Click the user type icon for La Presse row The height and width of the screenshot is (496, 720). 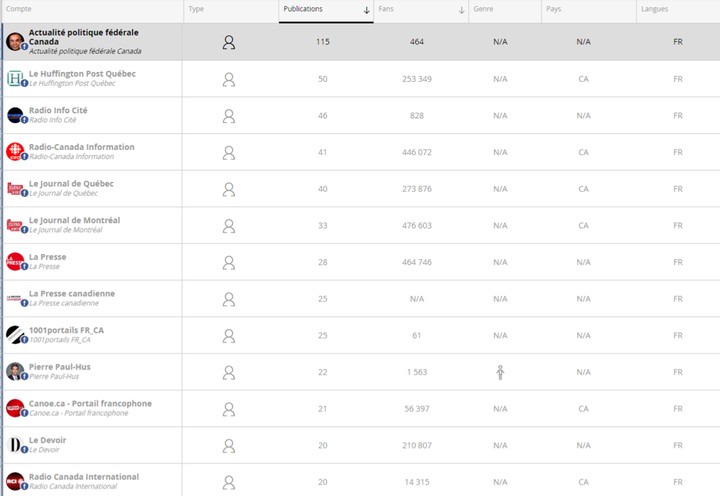229,262
